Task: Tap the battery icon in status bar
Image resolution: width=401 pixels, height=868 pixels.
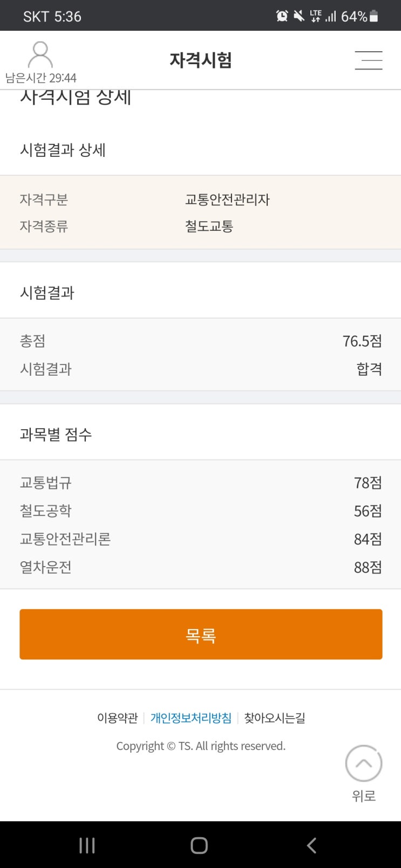Action: point(374,16)
